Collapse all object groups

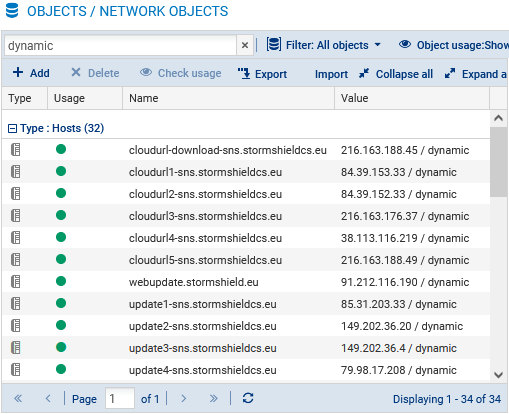[x=396, y=74]
